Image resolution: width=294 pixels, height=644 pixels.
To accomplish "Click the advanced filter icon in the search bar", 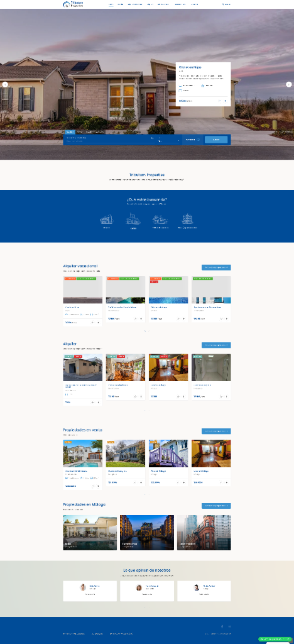I will (199, 140).
